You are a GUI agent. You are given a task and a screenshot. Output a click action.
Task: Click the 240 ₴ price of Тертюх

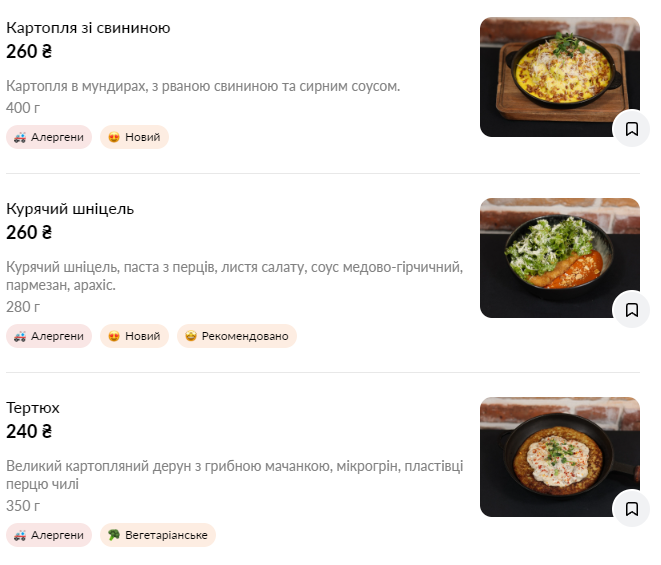pos(29,432)
